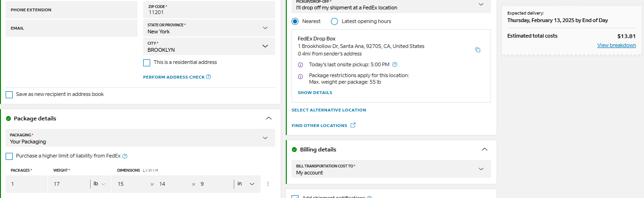The height and width of the screenshot is (198, 644).
Task: Copy the FedEx Drop Box address icon
Action: 478,50
